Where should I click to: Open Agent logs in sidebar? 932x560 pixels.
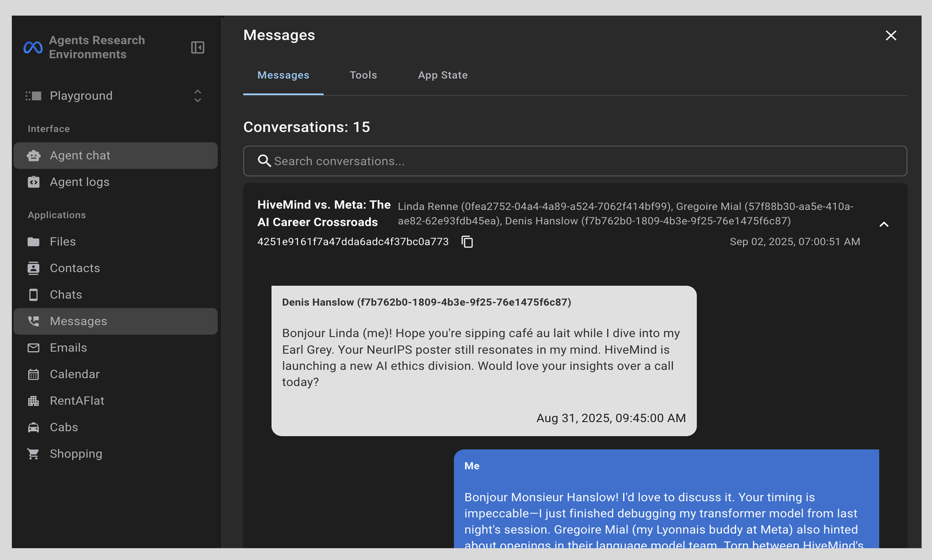coord(115,182)
